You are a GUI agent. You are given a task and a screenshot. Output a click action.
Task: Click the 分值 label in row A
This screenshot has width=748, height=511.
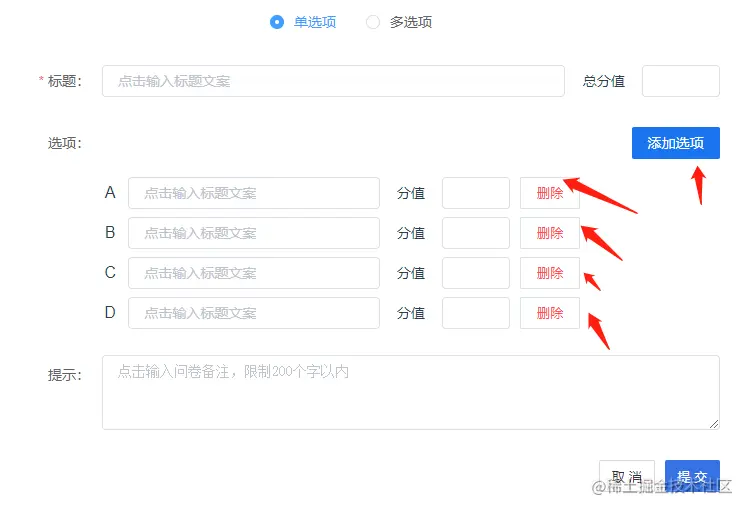click(411, 193)
